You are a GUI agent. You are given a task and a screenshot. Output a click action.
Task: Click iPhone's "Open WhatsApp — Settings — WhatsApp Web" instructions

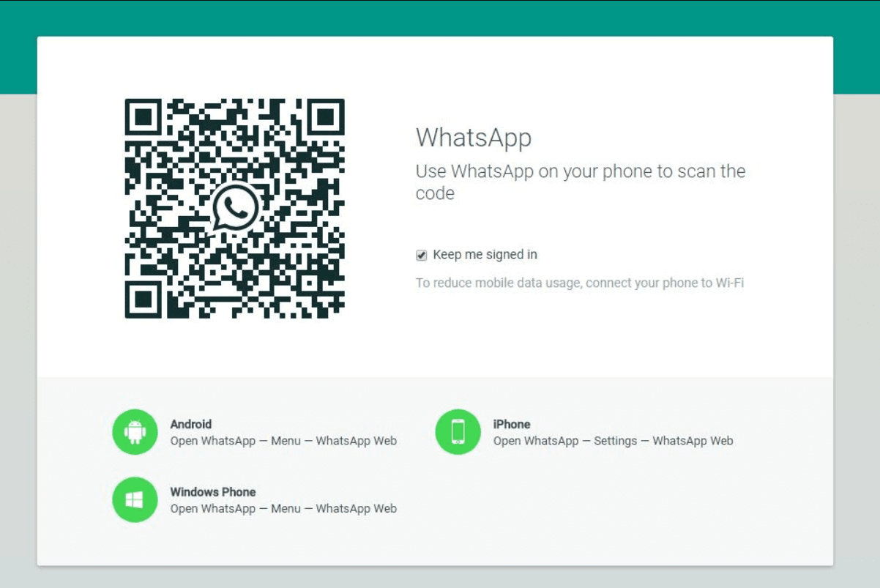pyautogui.click(x=613, y=441)
